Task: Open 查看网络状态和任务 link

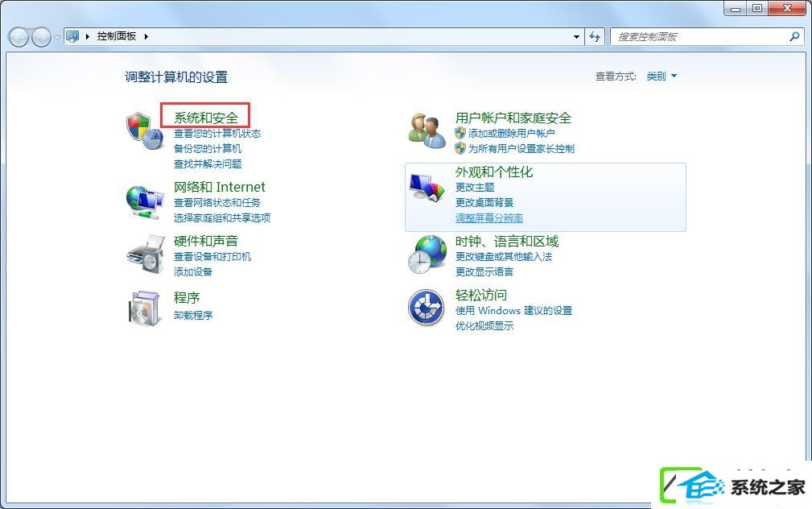Action: pyautogui.click(x=217, y=203)
